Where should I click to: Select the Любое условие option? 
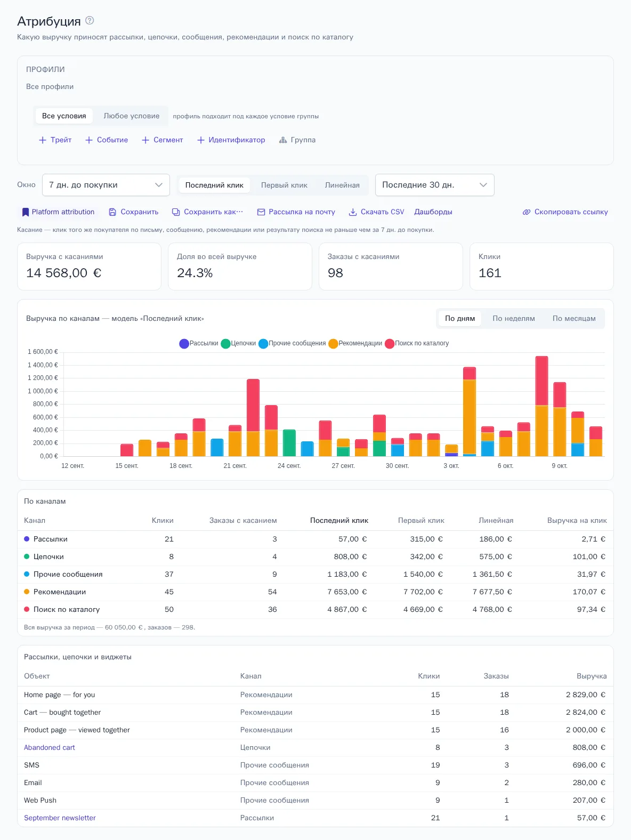tap(132, 116)
